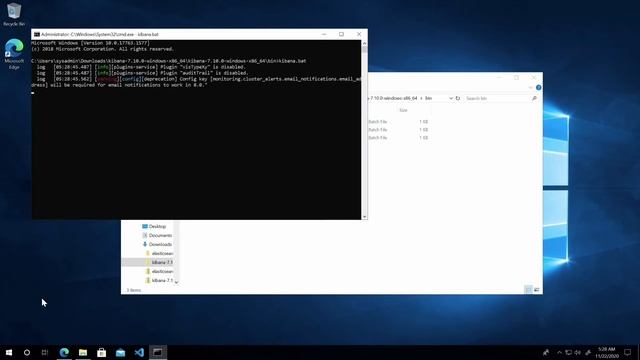640x360 pixels.
Task: Click the cmd icon in the Command Prompt title bar
Action: 37,34
